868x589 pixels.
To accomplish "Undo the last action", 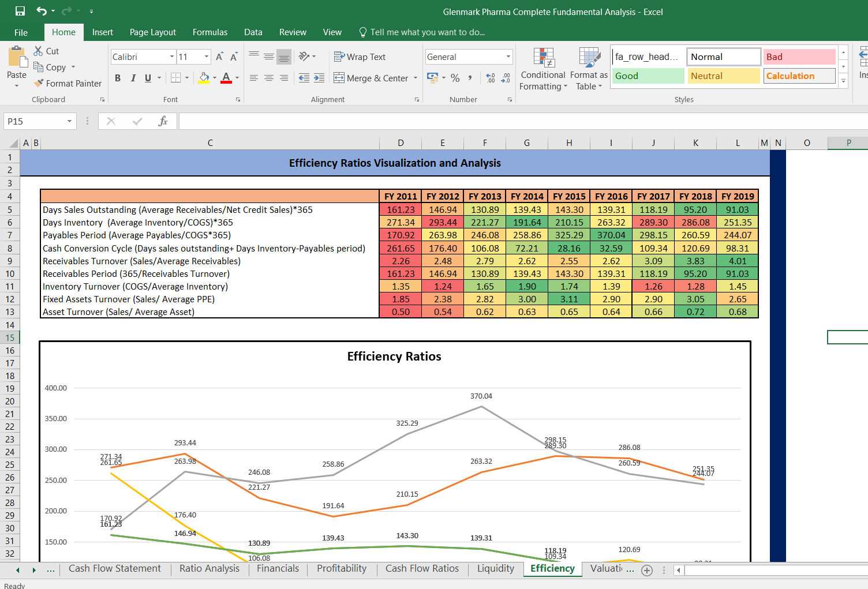I will [42, 11].
